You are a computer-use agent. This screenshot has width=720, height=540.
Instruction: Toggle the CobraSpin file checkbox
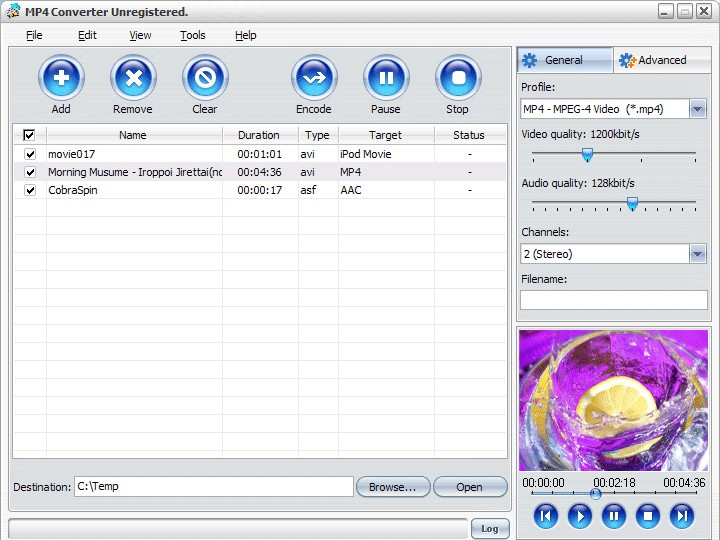pos(30,190)
